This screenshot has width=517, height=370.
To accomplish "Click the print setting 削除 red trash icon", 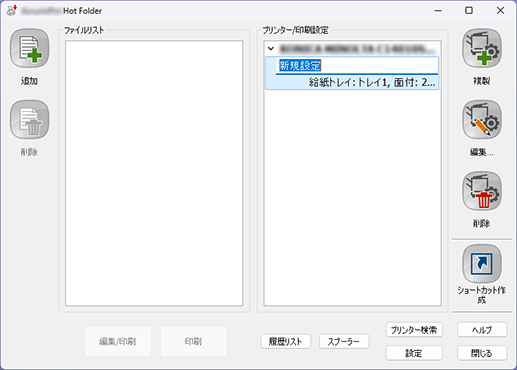I will [x=482, y=191].
